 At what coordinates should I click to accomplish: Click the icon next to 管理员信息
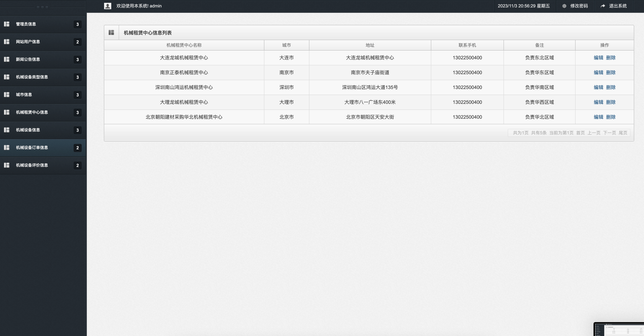pos(7,24)
